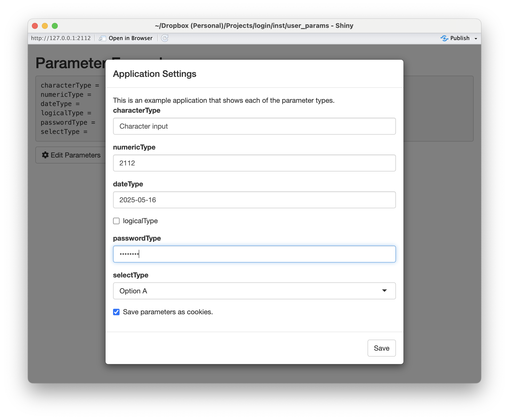The height and width of the screenshot is (420, 509).
Task: Click the 'selectType =' line in the background output
Action: [x=64, y=132]
